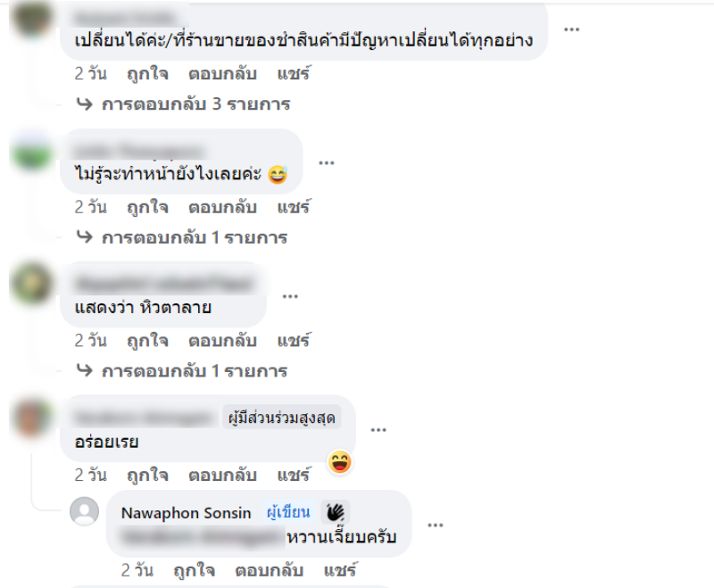
Task: Click the waving hand badge next to ผู้เขียน
Action: 336,512
